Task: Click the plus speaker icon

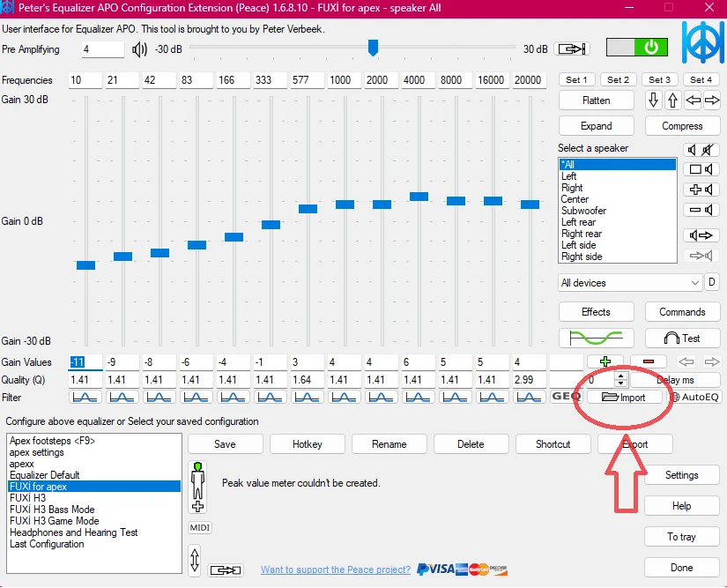Action: point(701,190)
